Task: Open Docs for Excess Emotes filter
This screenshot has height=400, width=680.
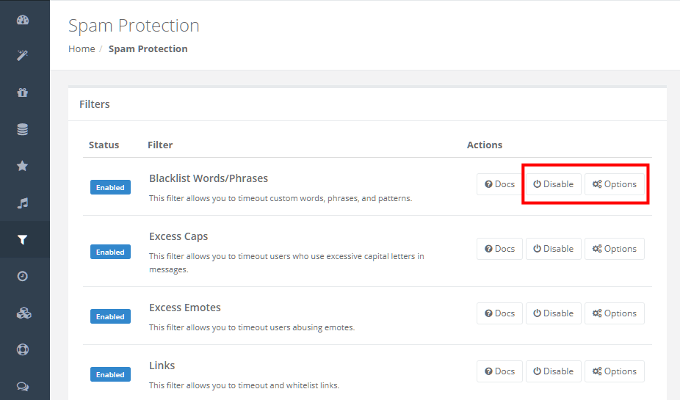Action: pos(499,313)
